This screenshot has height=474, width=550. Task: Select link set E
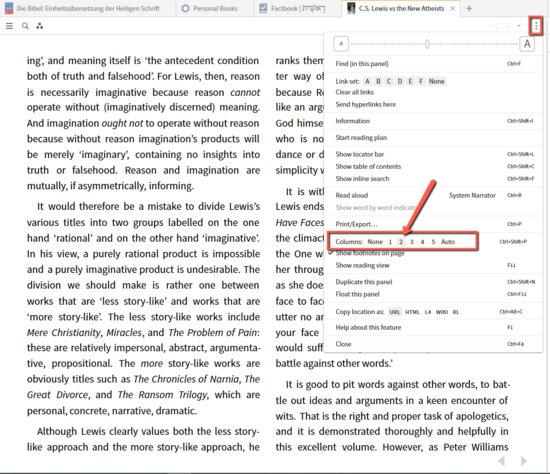pyautogui.click(x=410, y=81)
